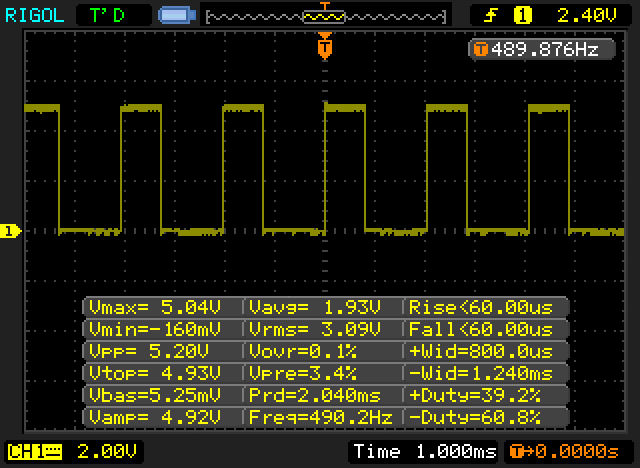Click the Vbas=5.25mV measurement
The width and height of the screenshot is (640, 468).
155,395
